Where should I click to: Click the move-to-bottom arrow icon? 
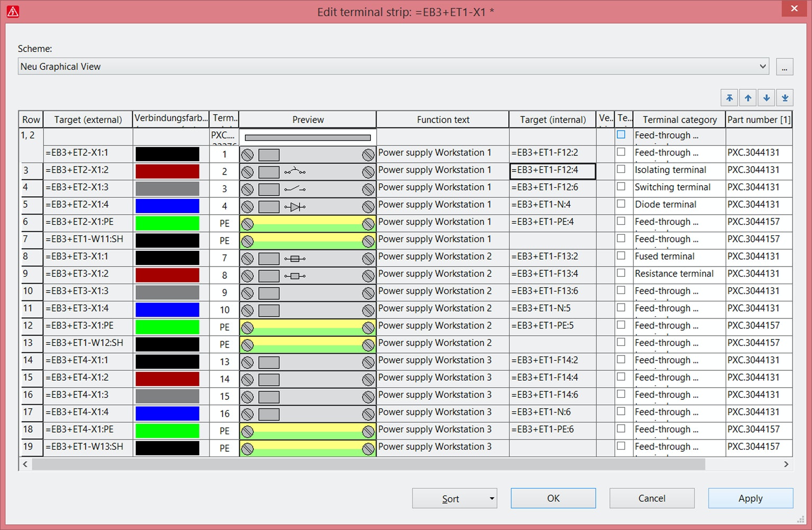point(785,97)
